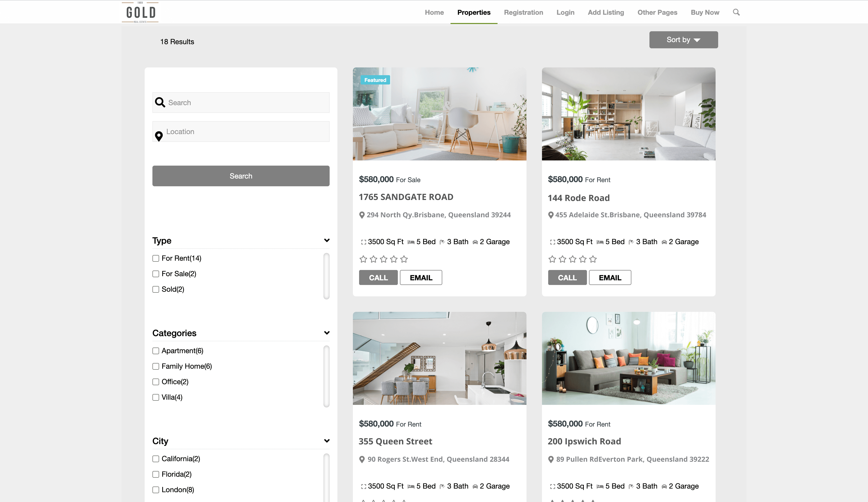868x502 pixels.
Task: Tick the Apartment(6) category checkbox
Action: [156, 351]
